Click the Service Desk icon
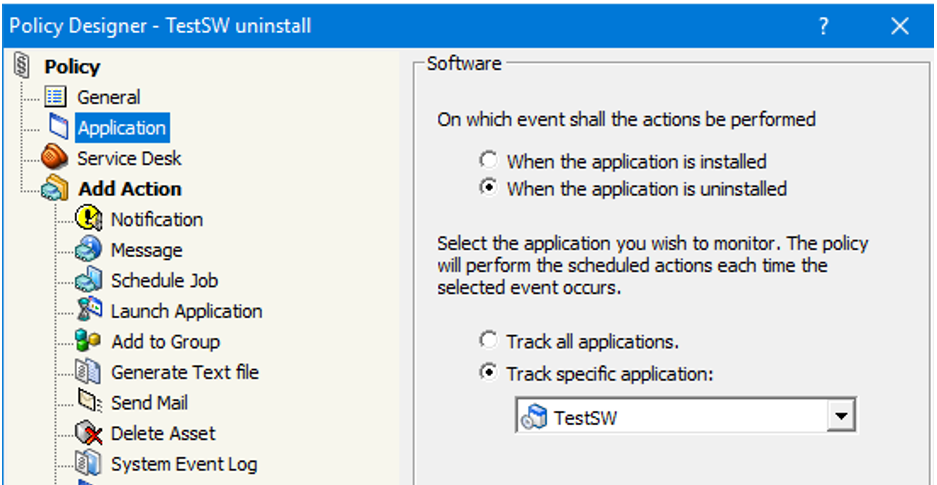This screenshot has height=485, width=937. pyautogui.click(x=56, y=158)
